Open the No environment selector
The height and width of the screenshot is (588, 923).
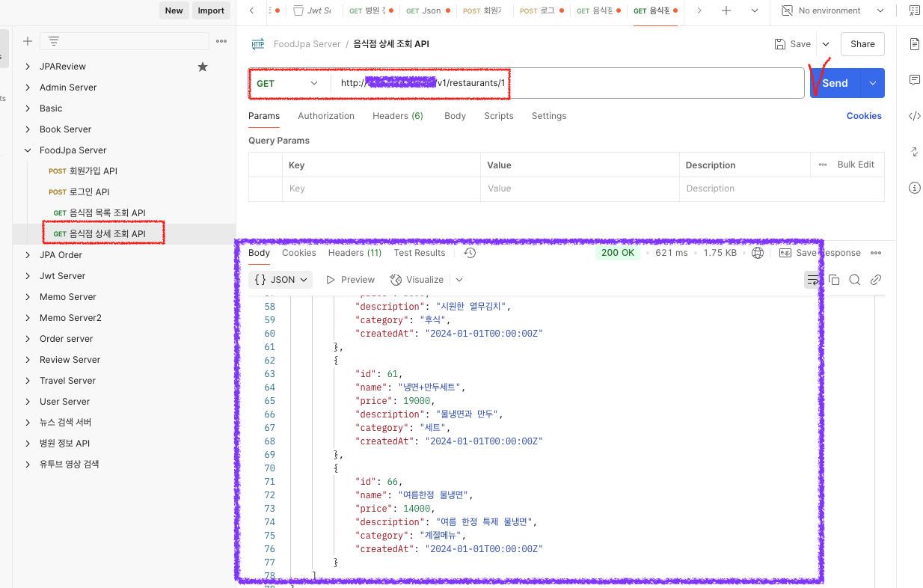832,10
